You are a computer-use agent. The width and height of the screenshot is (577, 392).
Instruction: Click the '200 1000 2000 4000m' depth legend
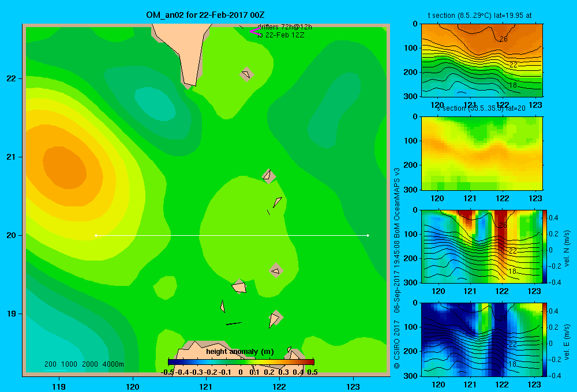point(84,364)
